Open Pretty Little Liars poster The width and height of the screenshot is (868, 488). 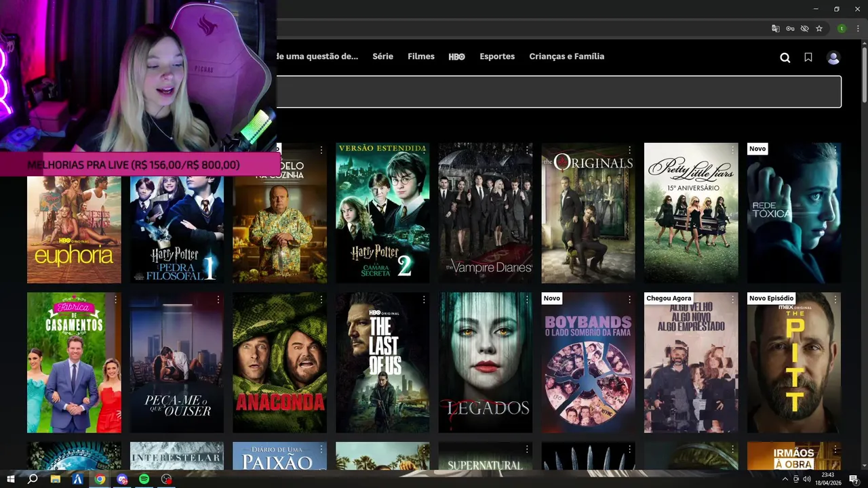click(x=691, y=213)
